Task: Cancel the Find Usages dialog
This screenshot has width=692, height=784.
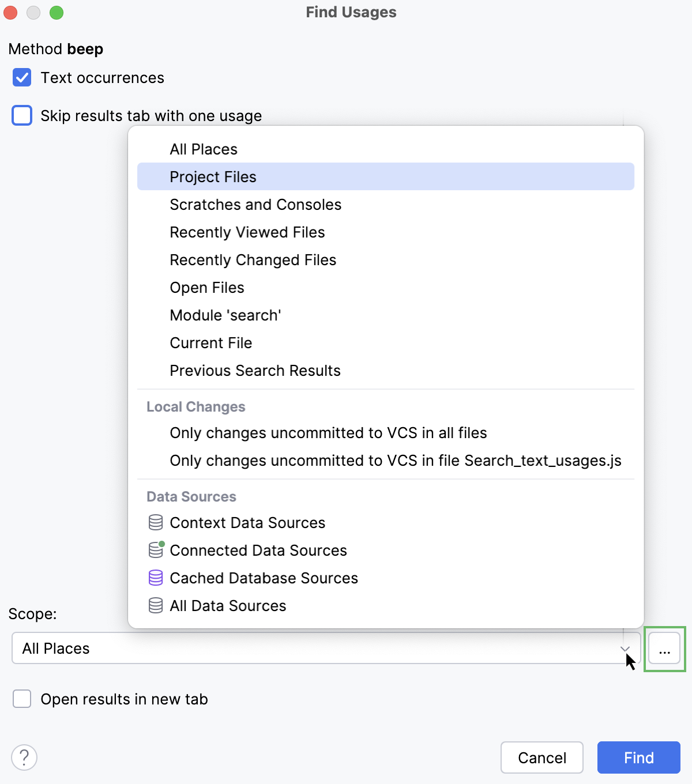Action: [541, 757]
